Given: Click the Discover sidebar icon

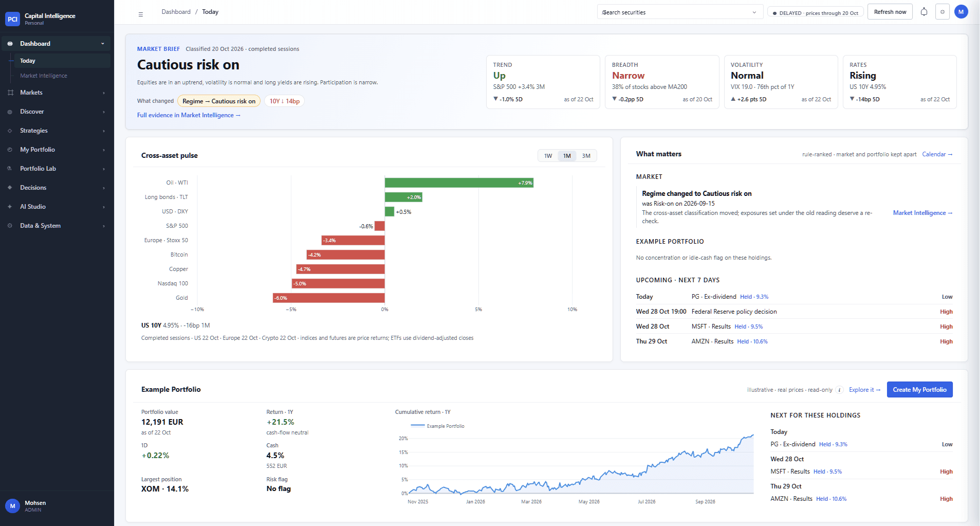Looking at the screenshot, I should pyautogui.click(x=10, y=112).
